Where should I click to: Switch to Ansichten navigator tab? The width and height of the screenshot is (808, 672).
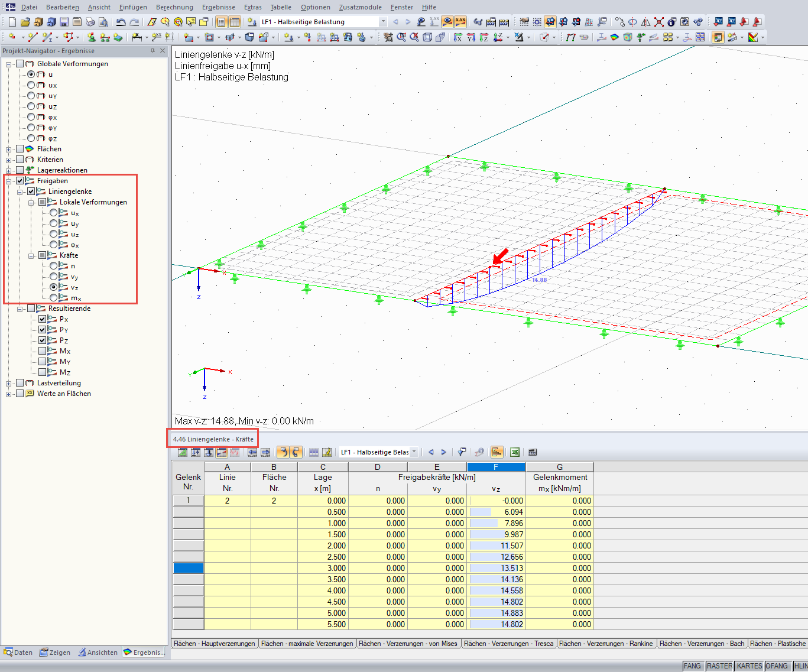tap(98, 652)
